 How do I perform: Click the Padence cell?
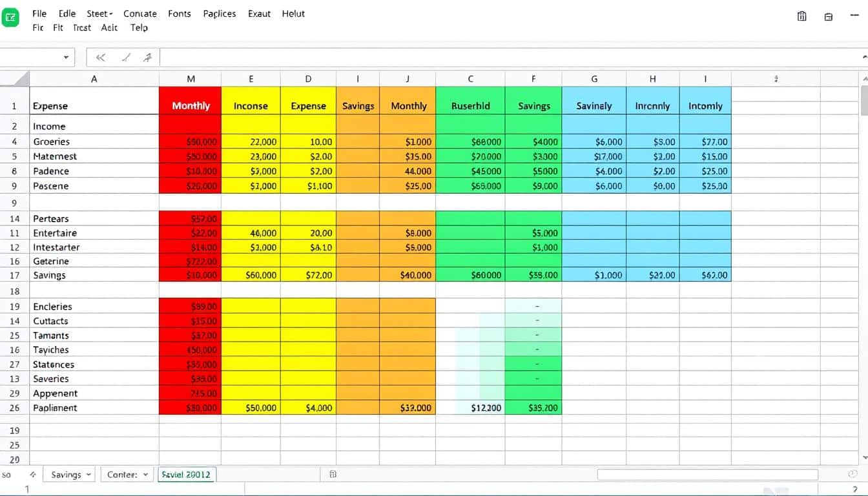[x=94, y=171]
